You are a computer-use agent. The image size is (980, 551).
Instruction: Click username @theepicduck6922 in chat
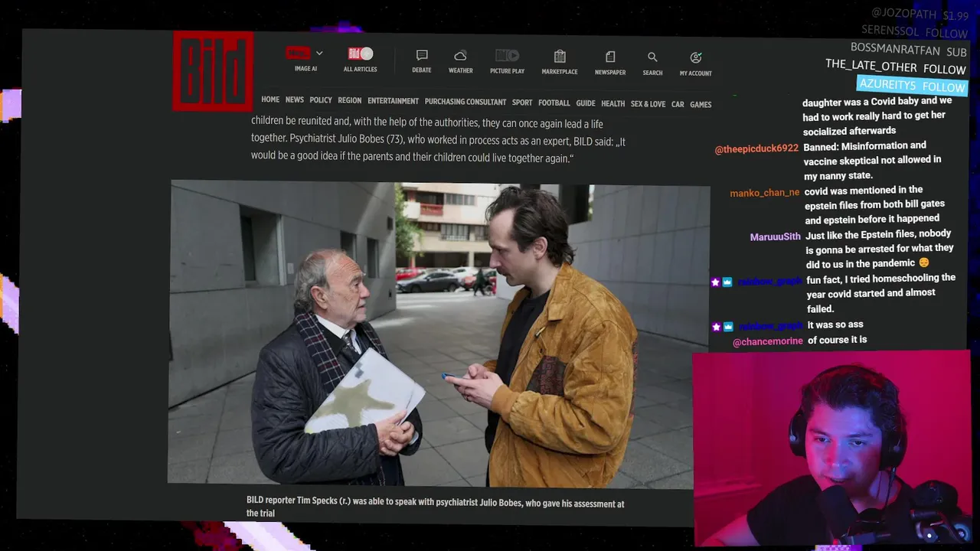tap(756, 148)
